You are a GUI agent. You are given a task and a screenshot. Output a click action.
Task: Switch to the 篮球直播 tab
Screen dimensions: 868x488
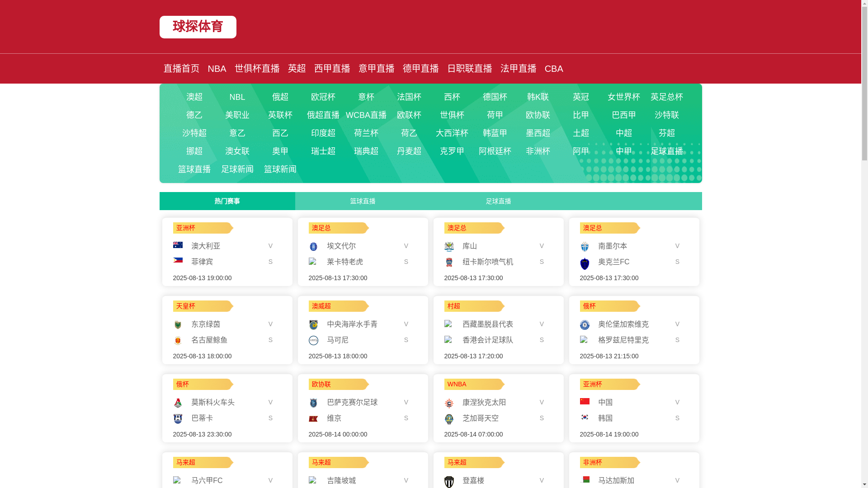tap(363, 201)
